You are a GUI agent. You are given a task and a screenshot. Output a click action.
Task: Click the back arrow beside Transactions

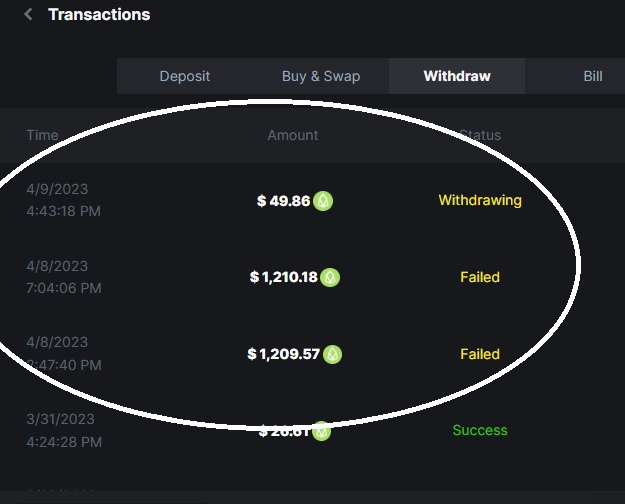pyautogui.click(x=28, y=14)
